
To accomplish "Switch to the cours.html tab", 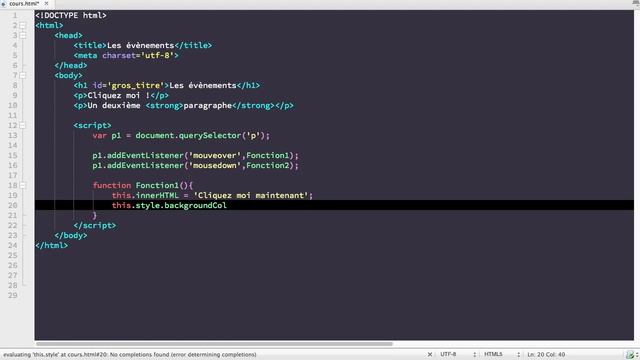I will 24,4.
